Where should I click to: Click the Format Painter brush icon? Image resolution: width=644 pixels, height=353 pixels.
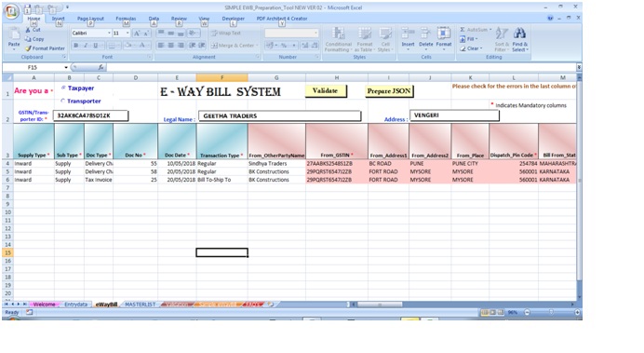[x=28, y=48]
